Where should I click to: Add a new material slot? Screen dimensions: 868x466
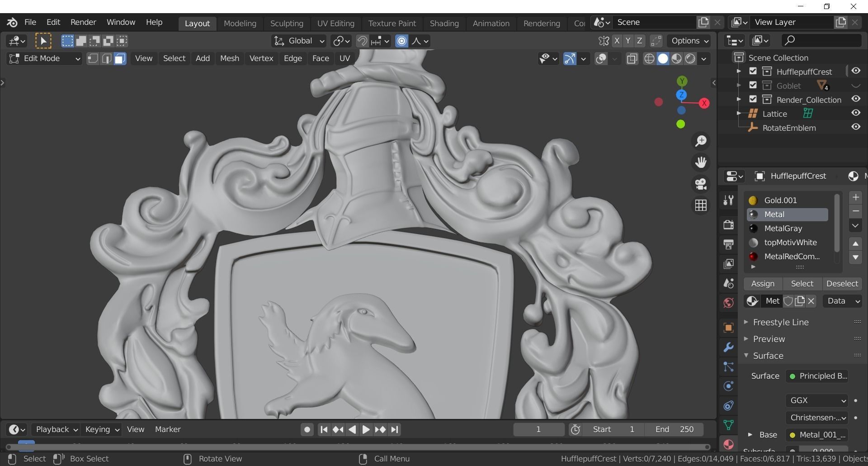(x=855, y=197)
